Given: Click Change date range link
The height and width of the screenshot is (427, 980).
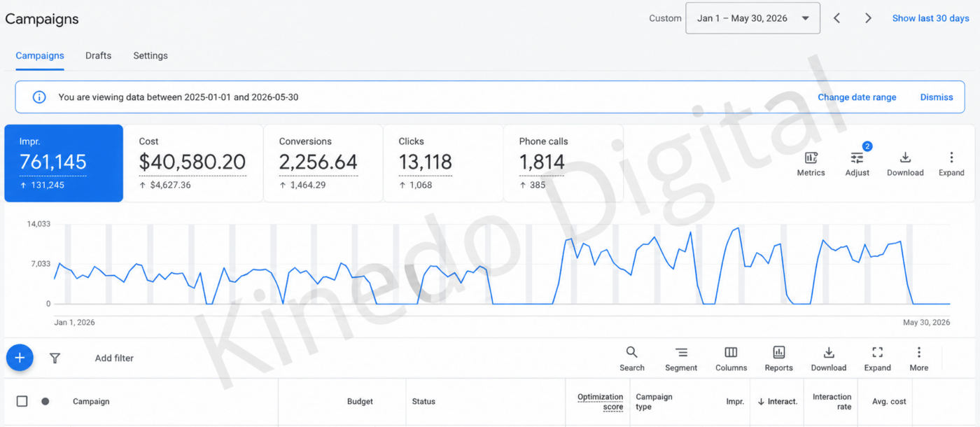Looking at the screenshot, I should click(857, 97).
